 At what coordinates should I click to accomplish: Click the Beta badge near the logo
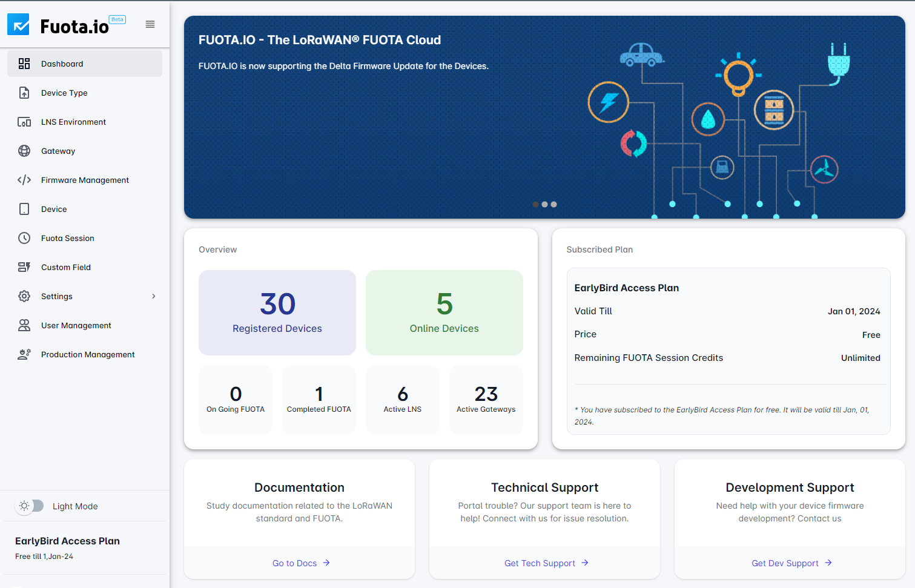point(117,19)
